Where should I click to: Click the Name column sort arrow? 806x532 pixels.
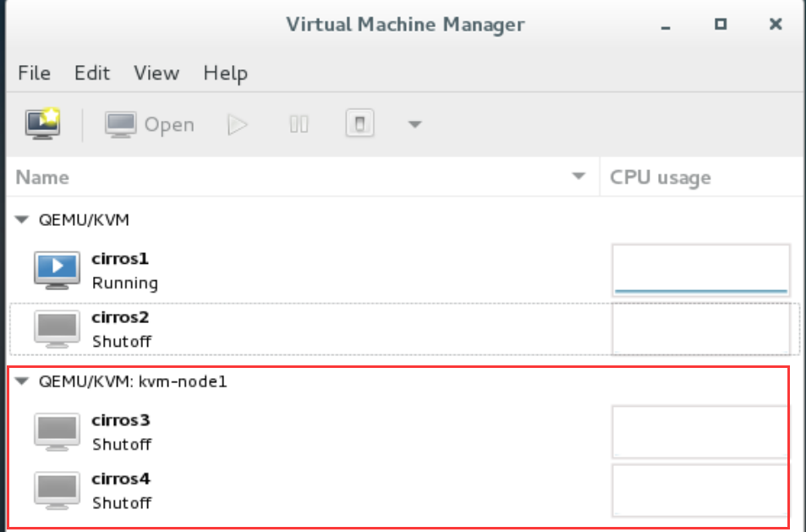click(578, 176)
